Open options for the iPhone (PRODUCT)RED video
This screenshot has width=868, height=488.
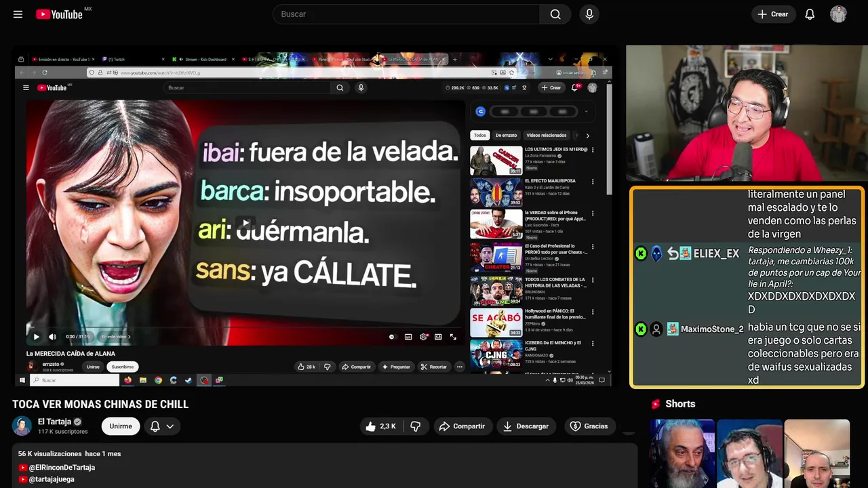click(593, 213)
